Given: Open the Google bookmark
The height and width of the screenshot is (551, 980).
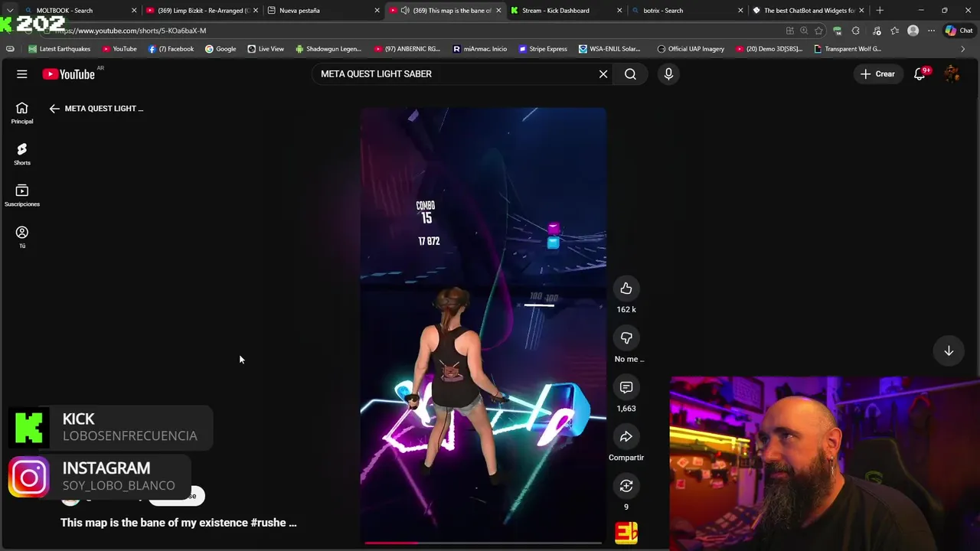Looking at the screenshot, I should [x=220, y=49].
